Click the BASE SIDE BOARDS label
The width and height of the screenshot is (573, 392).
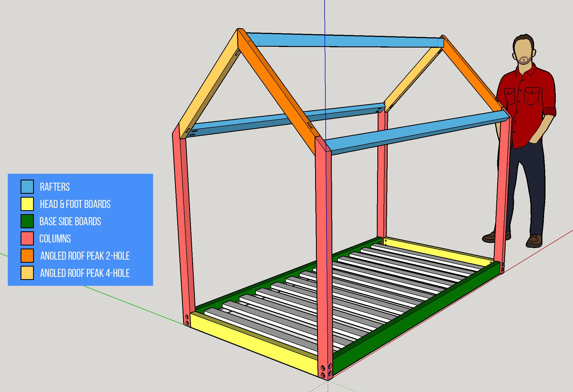[x=70, y=222]
